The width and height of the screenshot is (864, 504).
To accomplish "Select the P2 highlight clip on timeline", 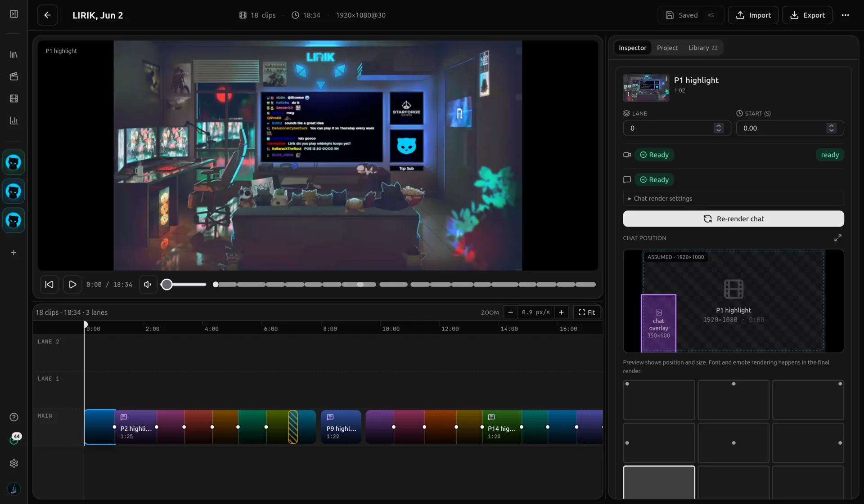I will point(136,427).
